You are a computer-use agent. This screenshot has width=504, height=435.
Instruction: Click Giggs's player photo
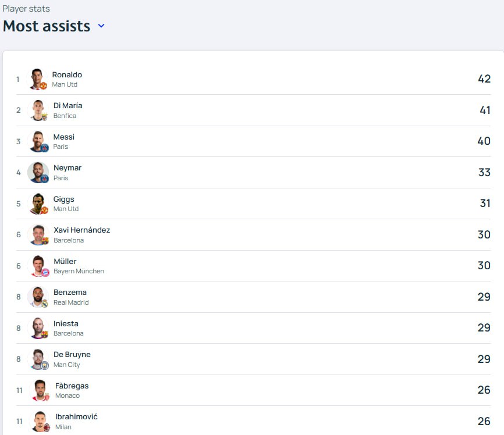coord(38,204)
